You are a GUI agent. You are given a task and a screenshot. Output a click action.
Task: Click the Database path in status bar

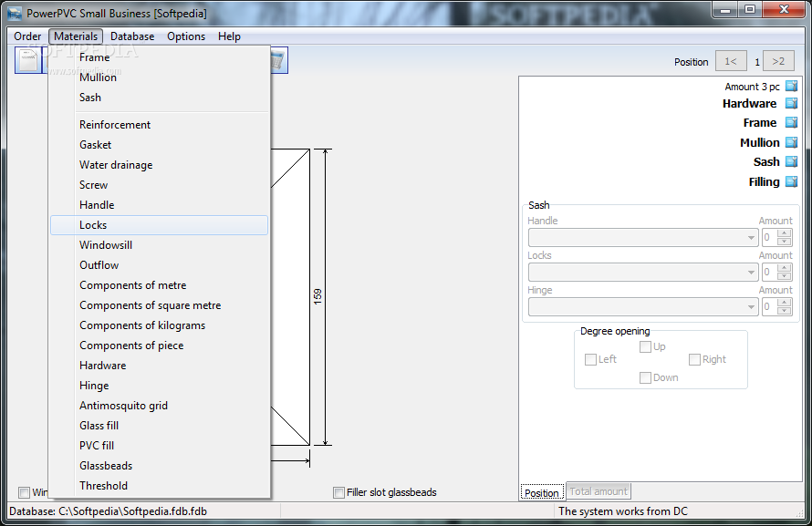pos(109,511)
